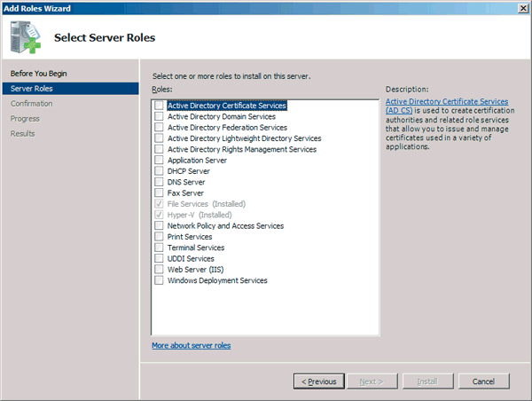
Task: Tick the DNS Server checkbox
Action: pyautogui.click(x=159, y=182)
